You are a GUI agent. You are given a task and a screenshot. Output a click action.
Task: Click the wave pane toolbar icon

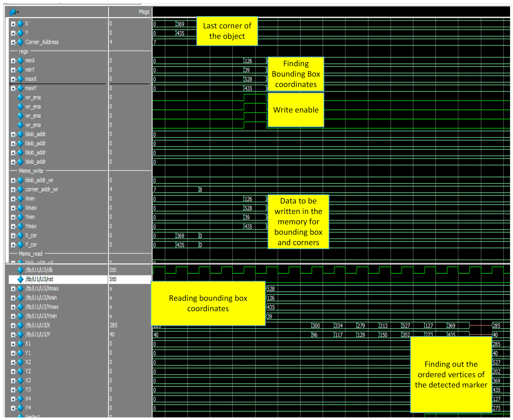12,12
